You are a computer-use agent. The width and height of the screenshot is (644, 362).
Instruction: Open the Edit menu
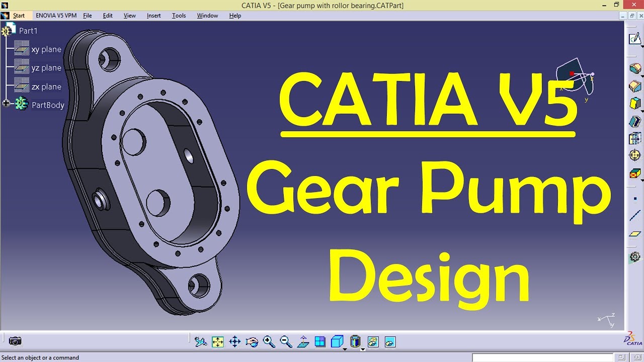point(108,16)
